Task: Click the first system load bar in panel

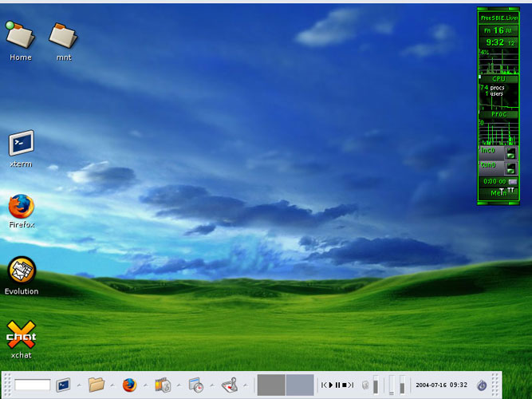Action: coord(392,385)
